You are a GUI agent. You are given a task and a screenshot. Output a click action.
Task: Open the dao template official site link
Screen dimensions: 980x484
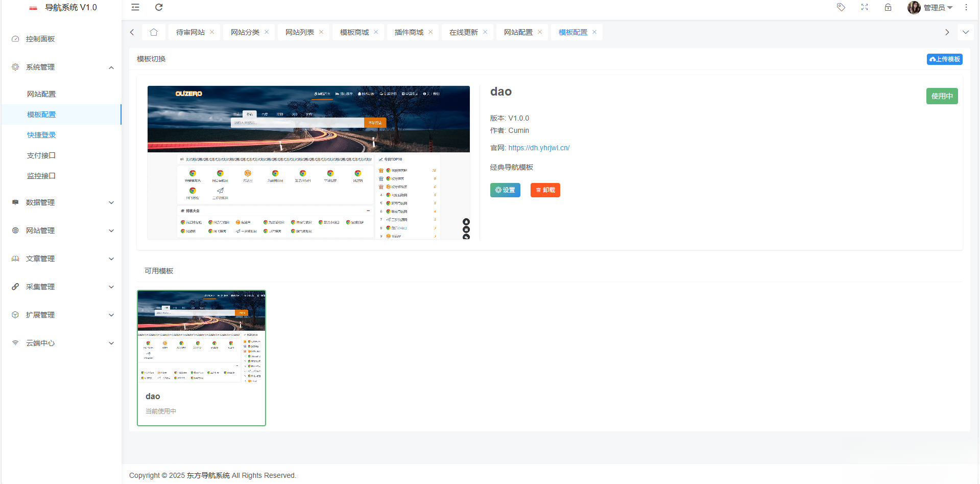coord(539,148)
